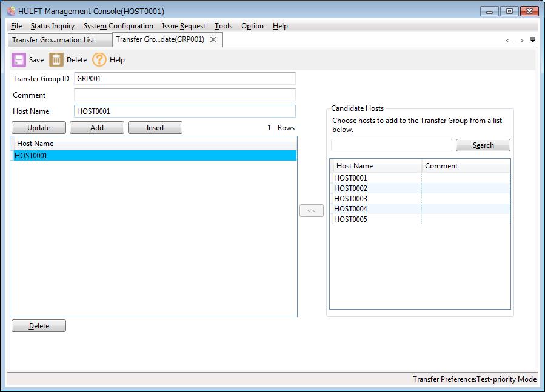Select HOST0002 in Candidate Hosts list
545x392 pixels.
(x=420, y=188)
